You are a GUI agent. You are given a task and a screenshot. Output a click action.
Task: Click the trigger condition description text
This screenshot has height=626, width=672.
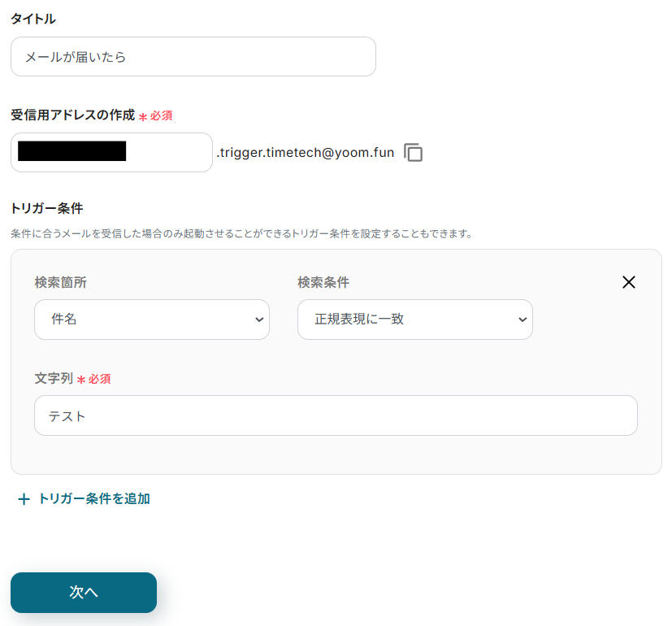tap(241, 233)
